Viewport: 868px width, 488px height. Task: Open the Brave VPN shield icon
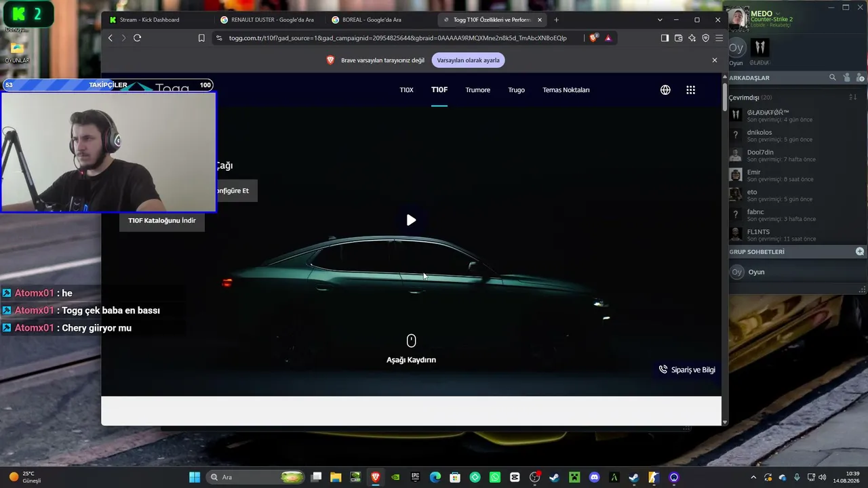[x=705, y=38]
